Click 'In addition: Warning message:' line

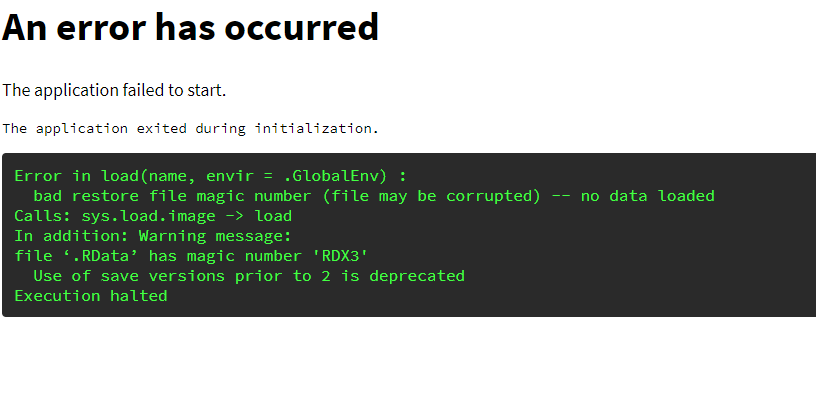[x=153, y=236]
